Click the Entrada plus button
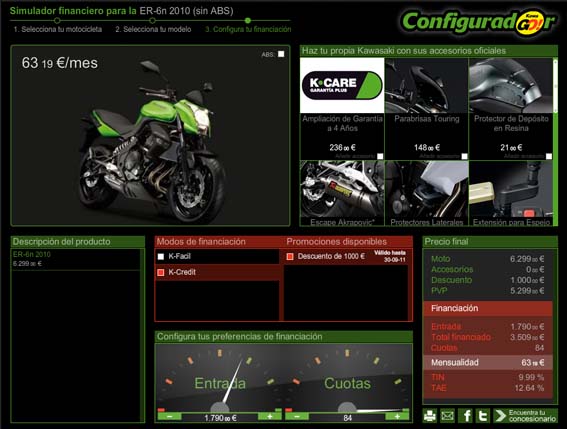 [x=270, y=417]
